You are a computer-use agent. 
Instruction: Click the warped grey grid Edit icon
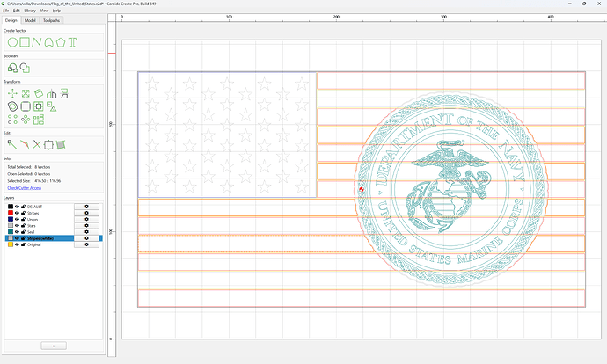[x=61, y=145]
